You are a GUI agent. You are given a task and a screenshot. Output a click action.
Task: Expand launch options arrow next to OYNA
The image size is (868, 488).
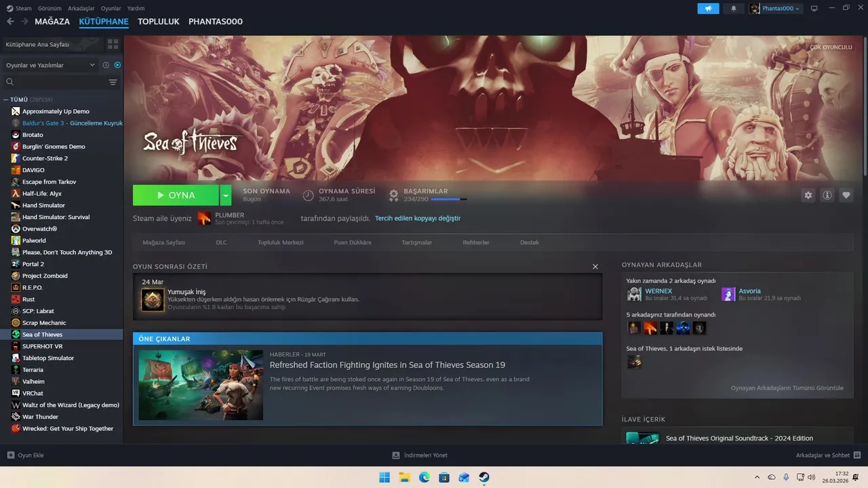[x=226, y=195]
